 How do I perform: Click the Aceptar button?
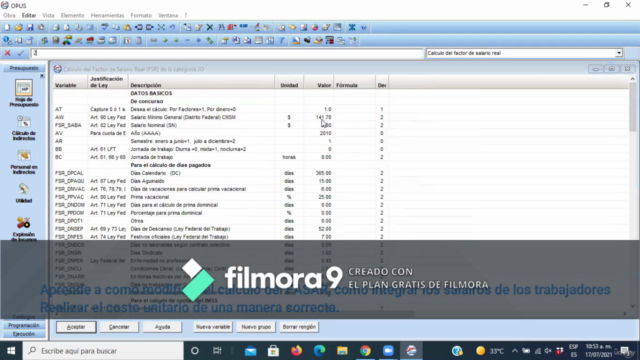[76, 327]
